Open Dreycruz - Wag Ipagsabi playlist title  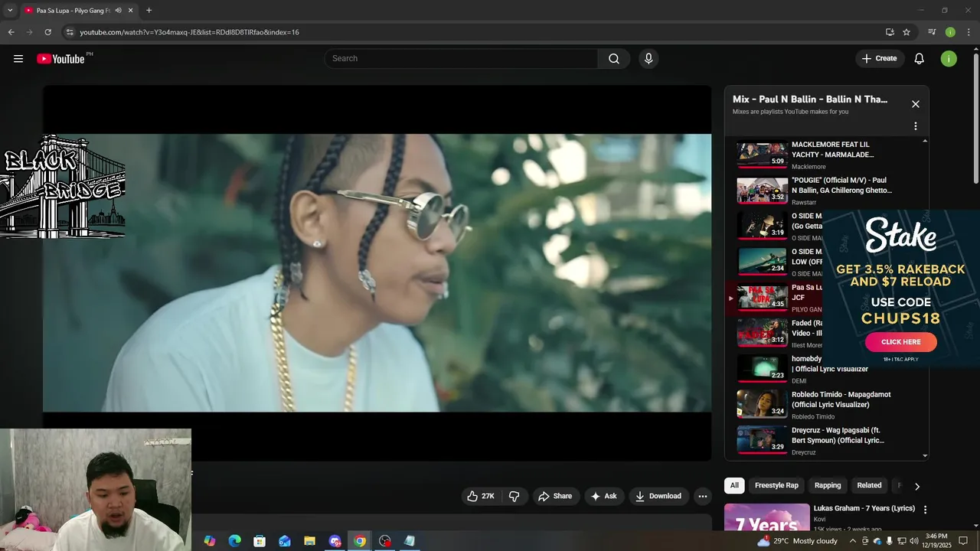point(838,435)
